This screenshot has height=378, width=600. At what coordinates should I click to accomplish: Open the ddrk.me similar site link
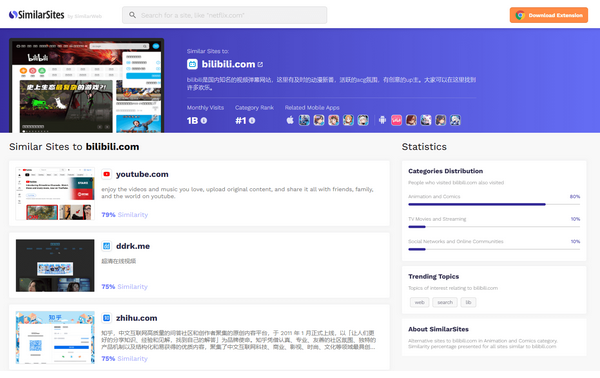pyautogui.click(x=133, y=246)
